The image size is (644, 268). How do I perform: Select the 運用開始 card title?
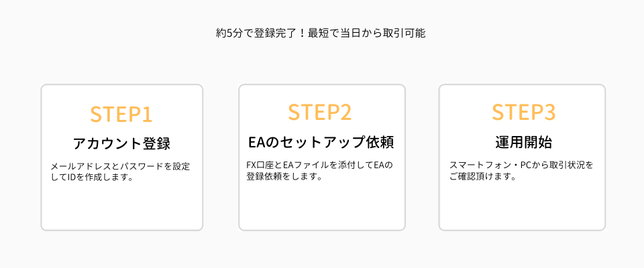pos(523,143)
